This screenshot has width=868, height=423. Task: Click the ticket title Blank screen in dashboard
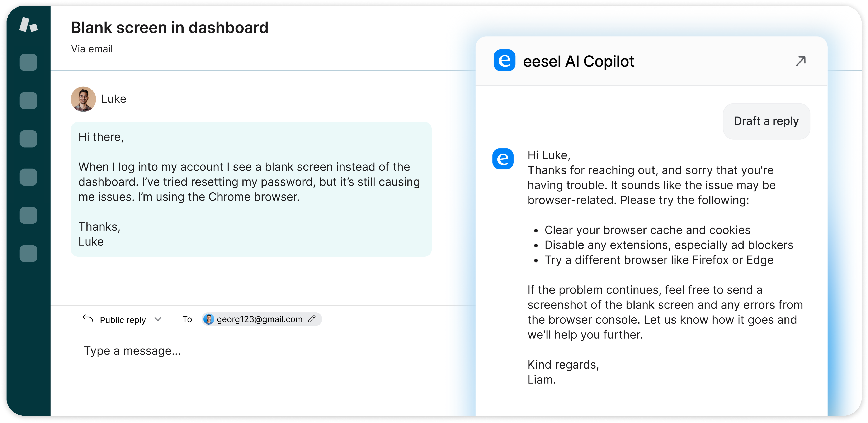(170, 27)
